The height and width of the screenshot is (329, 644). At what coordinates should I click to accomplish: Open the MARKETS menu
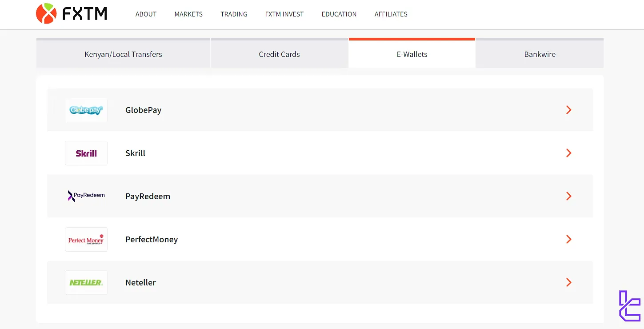pyautogui.click(x=188, y=14)
